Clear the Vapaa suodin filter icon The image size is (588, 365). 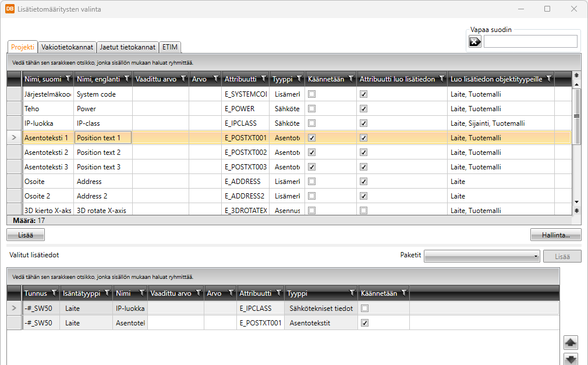475,41
